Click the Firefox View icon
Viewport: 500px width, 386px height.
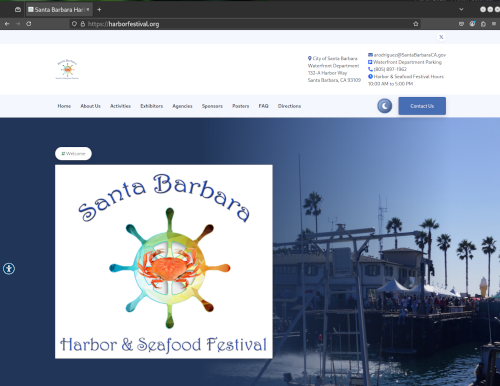tap(18, 10)
